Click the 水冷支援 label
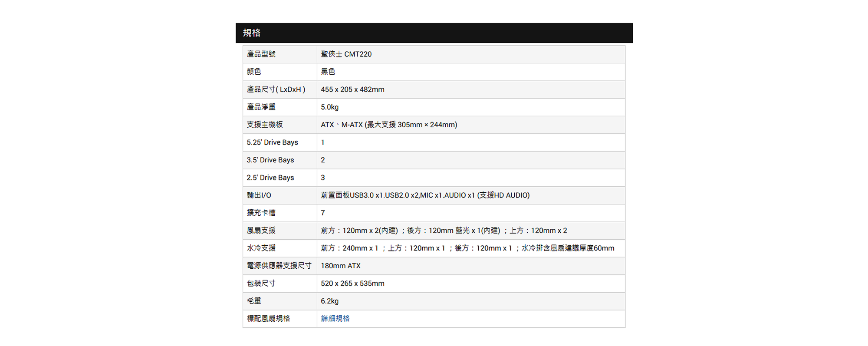 click(261, 248)
